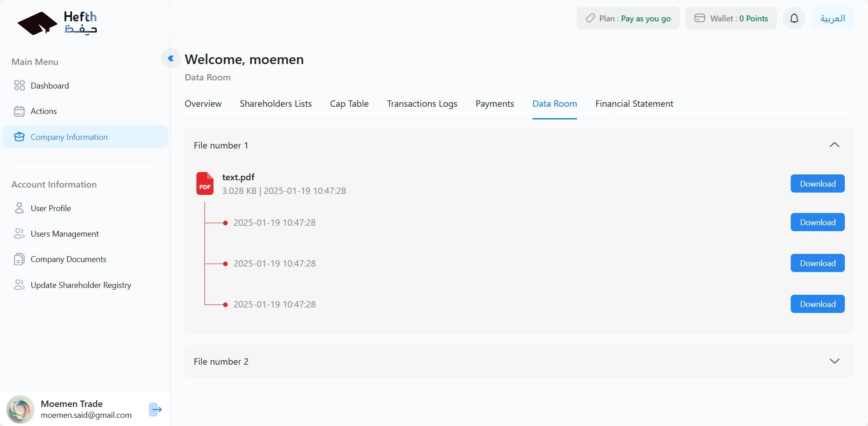868x426 pixels.
Task: Download the last file version entry
Action: point(817,304)
